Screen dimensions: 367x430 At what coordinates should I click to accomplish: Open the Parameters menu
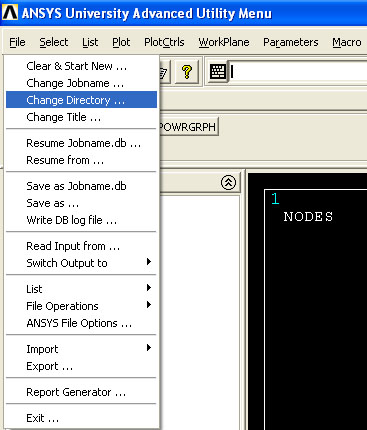point(291,42)
